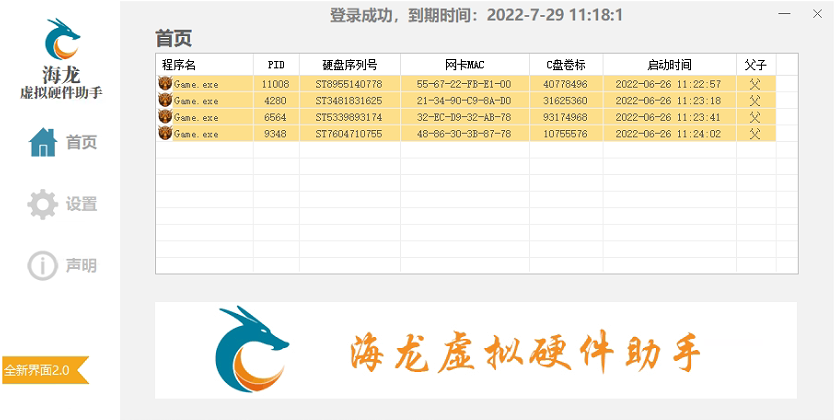Click Game.exe name in PID 11008 row

pos(196,85)
